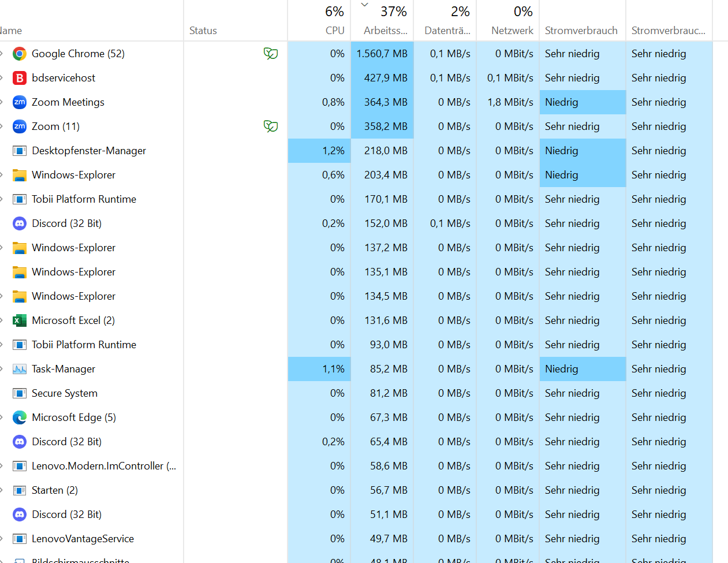Click the 218,0 MB memory cell

(382, 151)
